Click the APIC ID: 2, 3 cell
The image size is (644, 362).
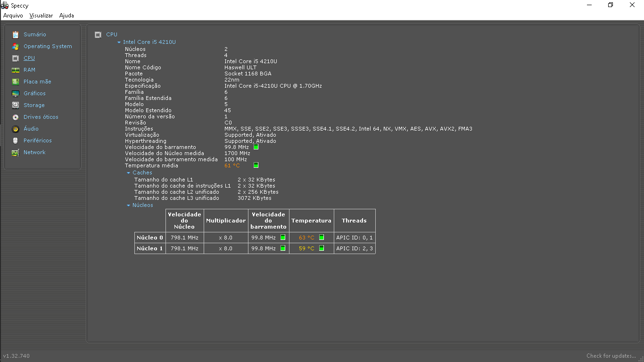(355, 248)
